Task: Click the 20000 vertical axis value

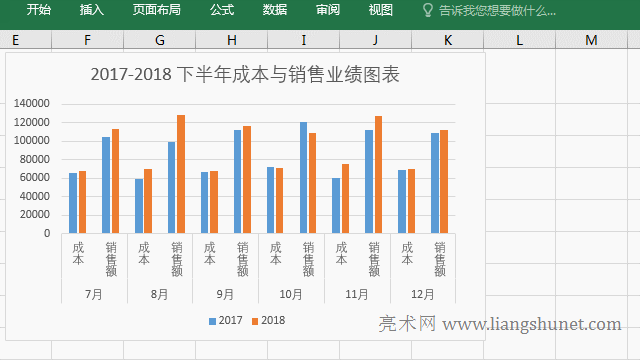Action: tap(35, 215)
